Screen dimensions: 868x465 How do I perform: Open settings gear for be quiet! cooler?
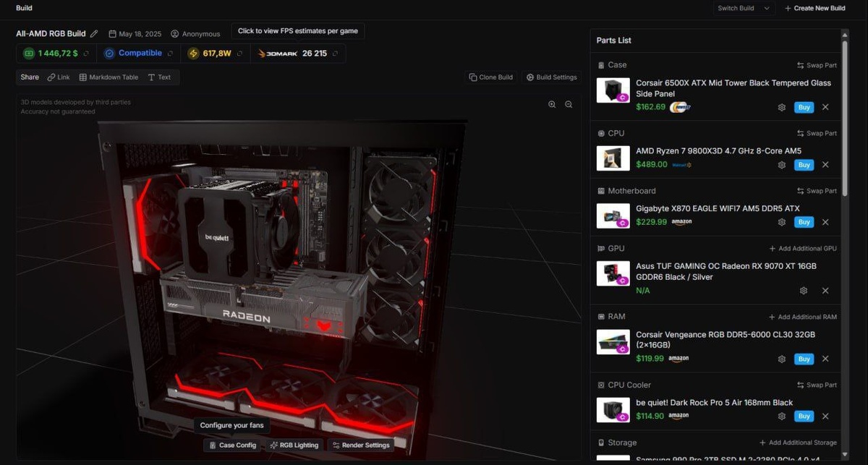click(x=782, y=416)
